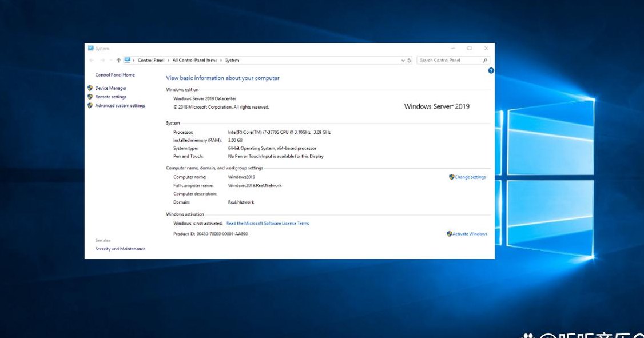
Task: Click View basic information heading
Action: pyautogui.click(x=222, y=78)
